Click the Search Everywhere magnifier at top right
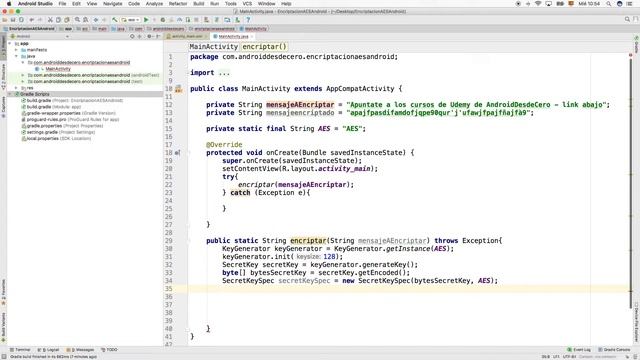Image resolution: width=640 pixels, height=360 pixels. [627, 20]
